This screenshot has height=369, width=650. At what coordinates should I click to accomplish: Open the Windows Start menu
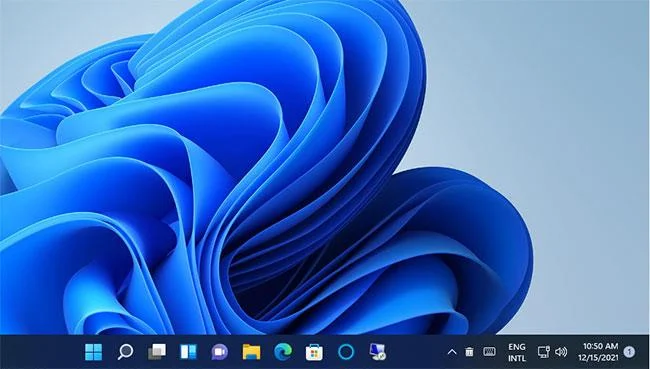coord(93,352)
